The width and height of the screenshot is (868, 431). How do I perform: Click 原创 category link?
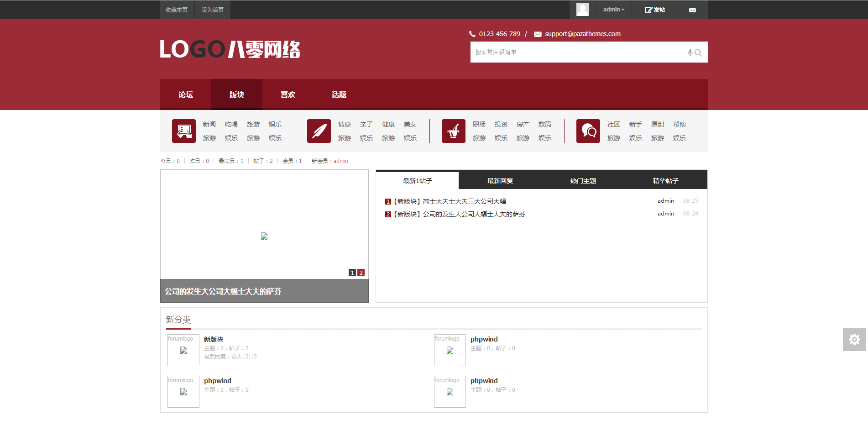(x=658, y=124)
